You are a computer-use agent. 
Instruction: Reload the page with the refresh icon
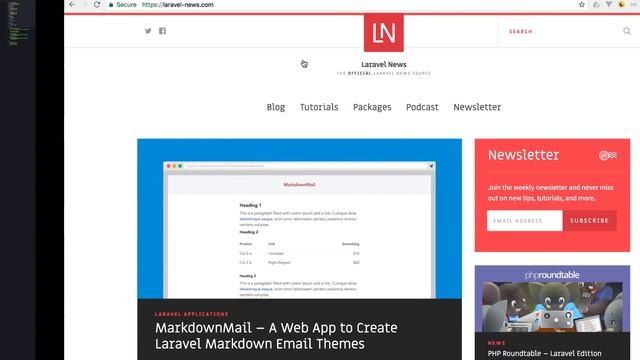click(x=97, y=4)
